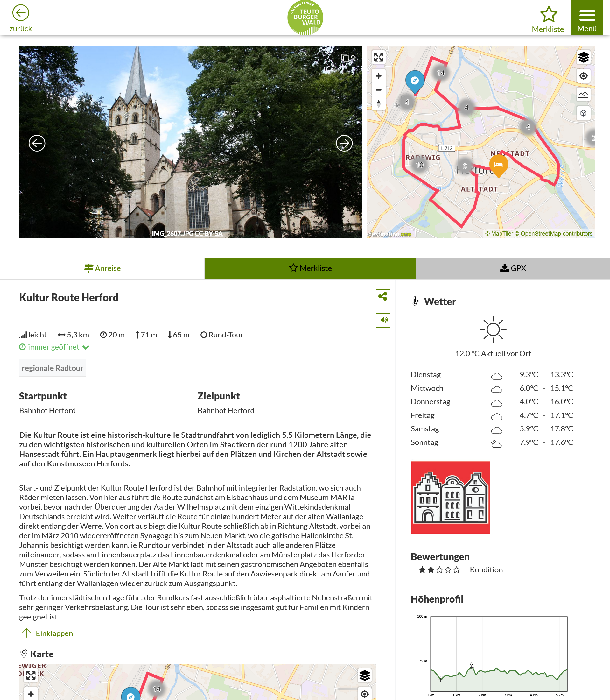Expand immer geöffnet opening hours
The image size is (610, 700).
(x=53, y=347)
